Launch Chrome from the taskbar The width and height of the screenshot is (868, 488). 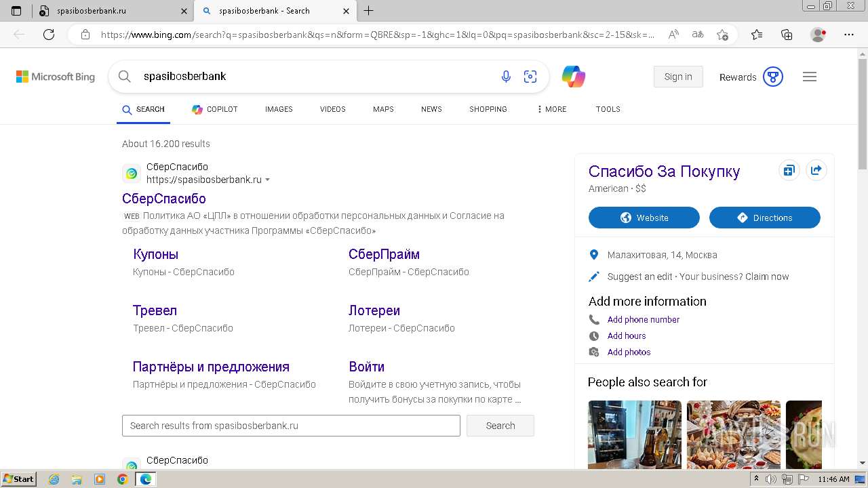tap(122, 479)
